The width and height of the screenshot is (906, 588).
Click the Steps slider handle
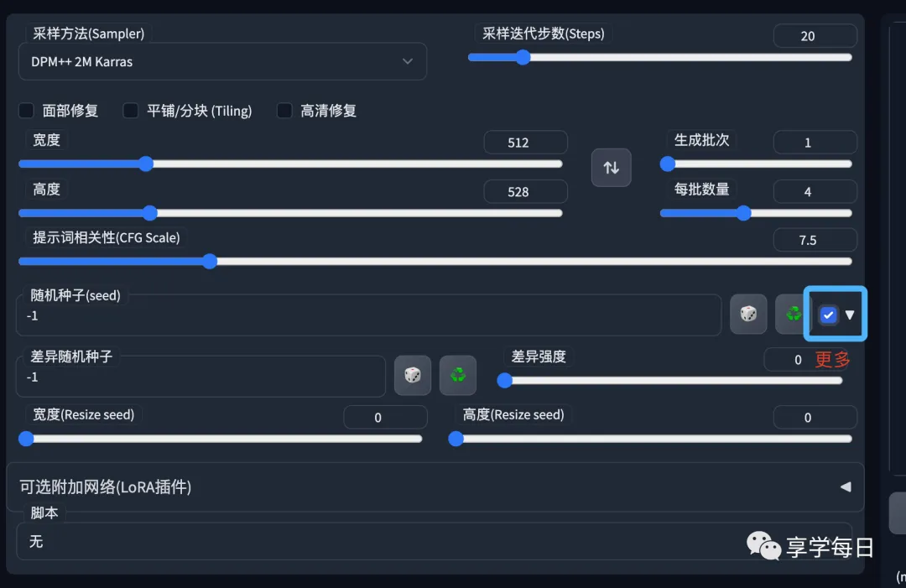coord(523,57)
